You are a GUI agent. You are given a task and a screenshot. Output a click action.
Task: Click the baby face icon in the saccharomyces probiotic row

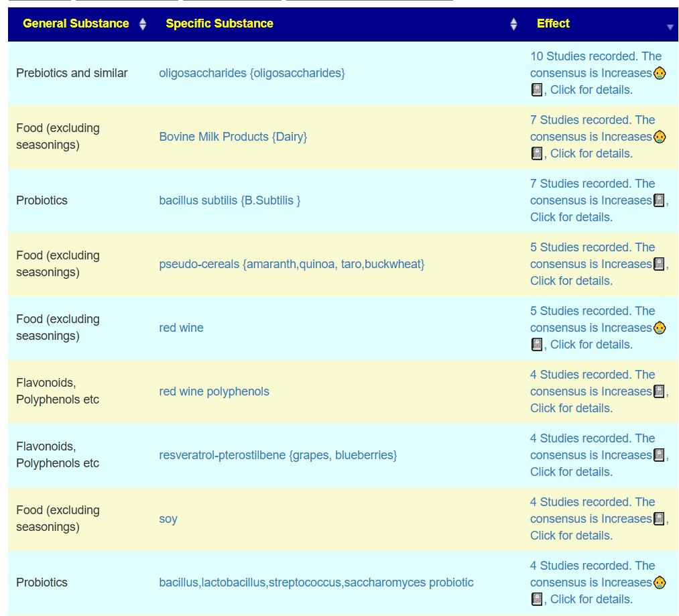point(660,582)
